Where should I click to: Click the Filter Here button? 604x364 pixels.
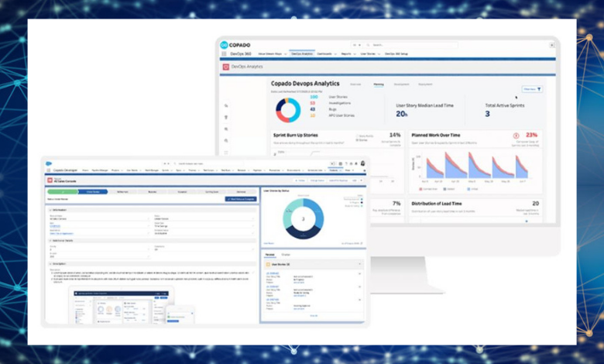click(x=532, y=89)
